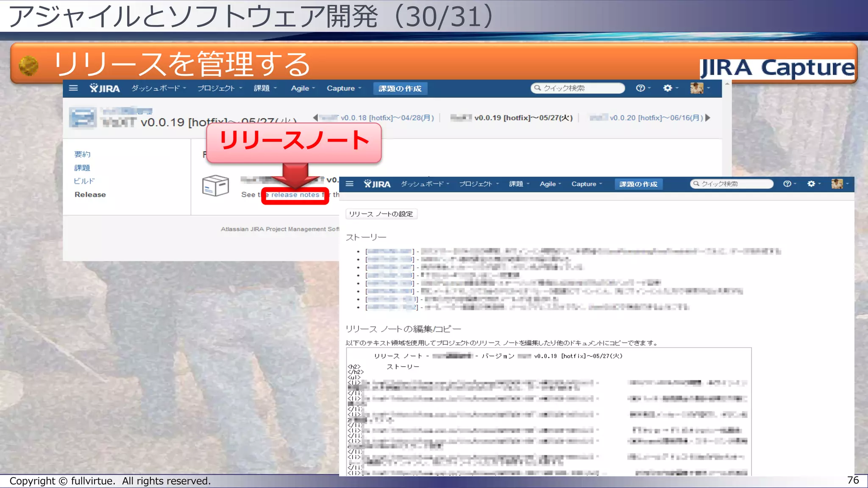
Task: Open version v0.0.18 [hotfix]~04/28 link
Action: 377,118
